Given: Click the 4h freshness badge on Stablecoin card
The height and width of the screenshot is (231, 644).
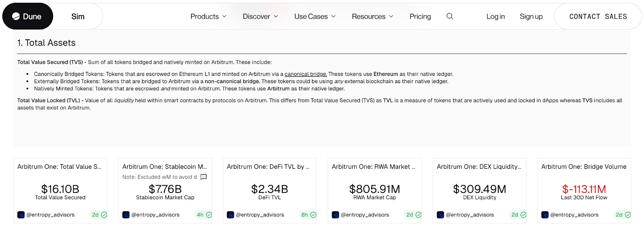Looking at the screenshot, I should tap(200, 215).
